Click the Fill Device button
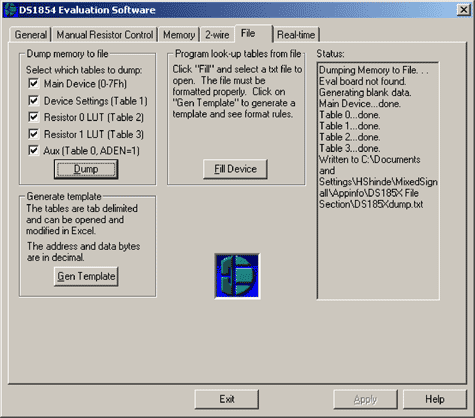 click(x=235, y=169)
